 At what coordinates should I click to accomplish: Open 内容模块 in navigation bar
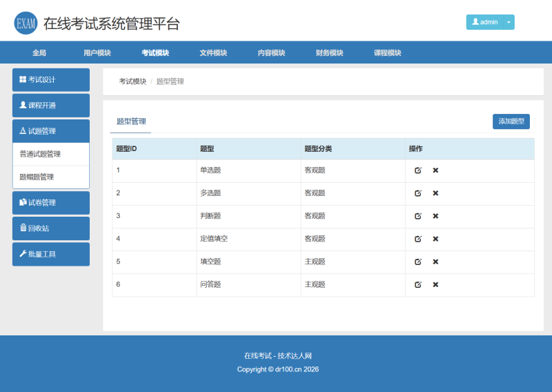click(271, 53)
